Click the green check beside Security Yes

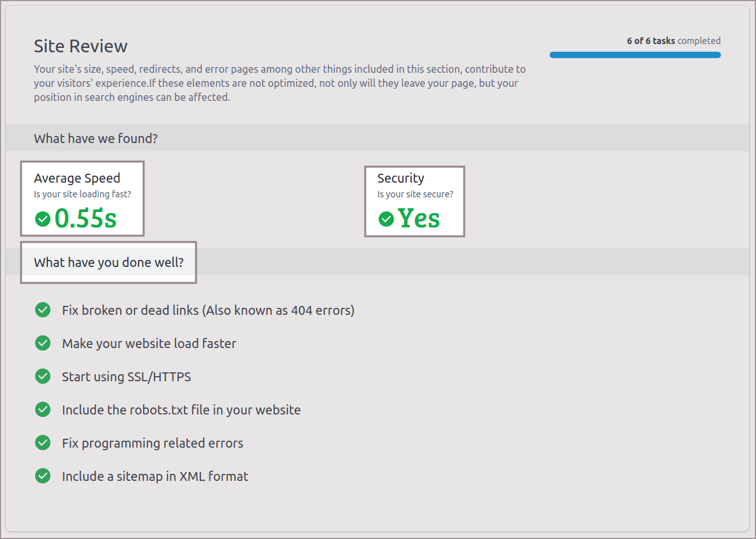point(386,219)
